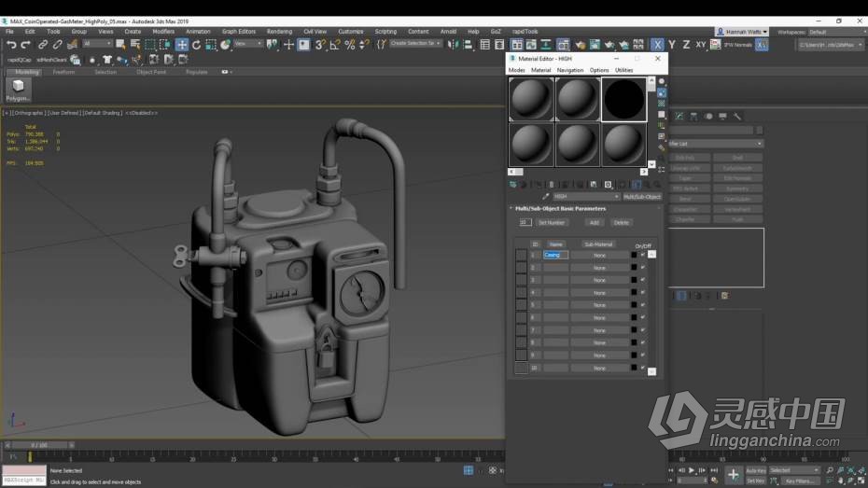Open the Workspaces Default dropdown
This screenshot has height=488, width=868.
(x=837, y=32)
